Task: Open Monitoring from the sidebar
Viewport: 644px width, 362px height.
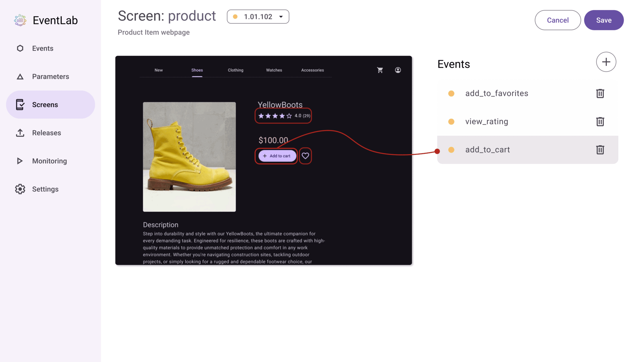Action: tap(50, 161)
